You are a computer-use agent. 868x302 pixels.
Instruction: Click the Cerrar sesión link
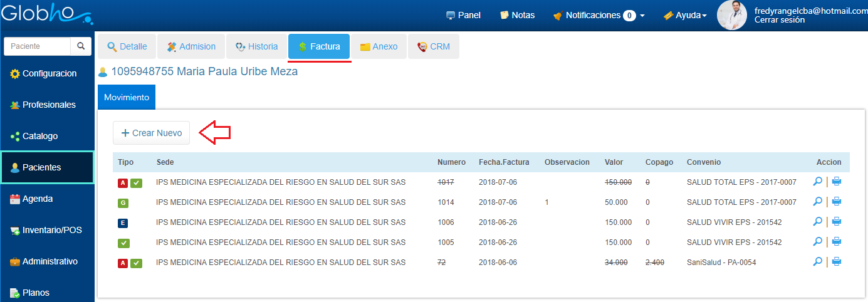pos(779,20)
